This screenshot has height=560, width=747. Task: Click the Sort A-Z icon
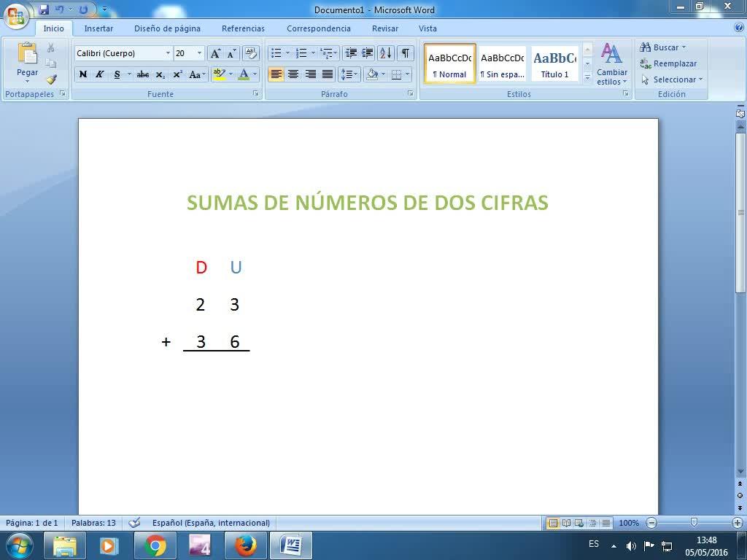(x=386, y=52)
